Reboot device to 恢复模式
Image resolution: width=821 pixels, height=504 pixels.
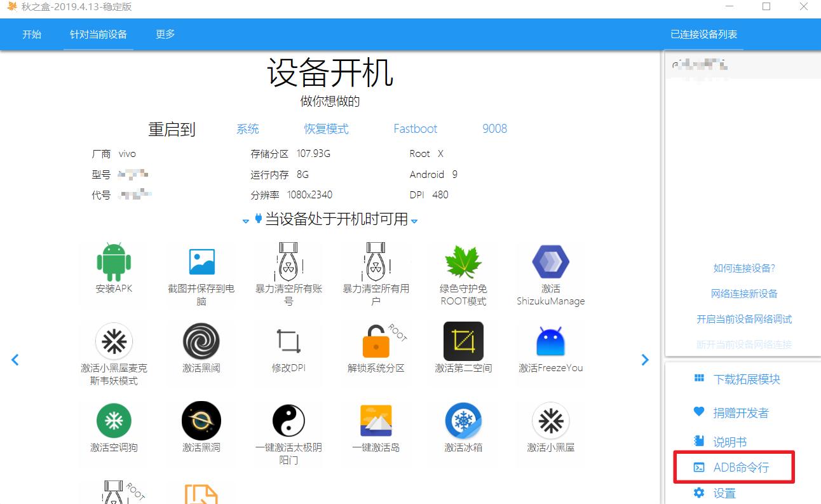click(326, 129)
